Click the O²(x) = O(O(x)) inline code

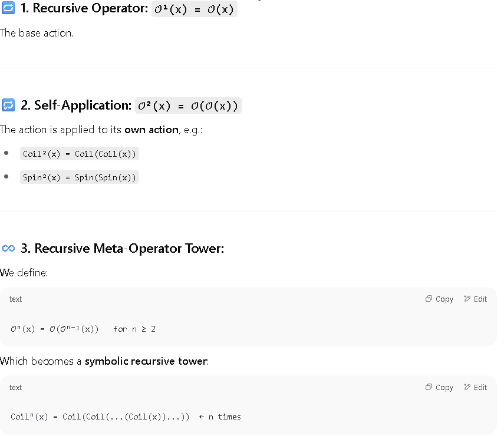[x=188, y=105]
